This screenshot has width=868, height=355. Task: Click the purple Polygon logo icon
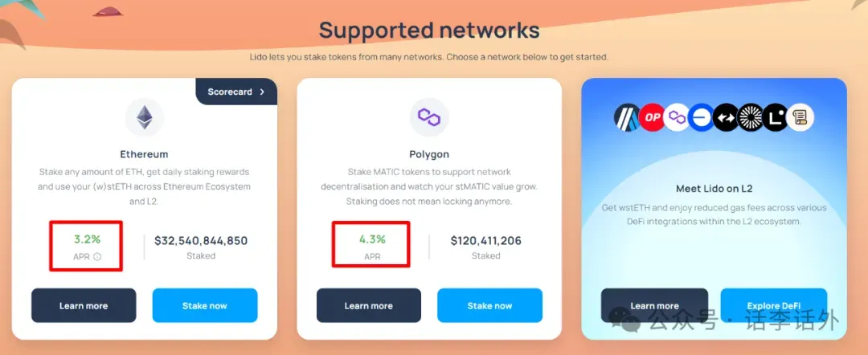coord(429,116)
